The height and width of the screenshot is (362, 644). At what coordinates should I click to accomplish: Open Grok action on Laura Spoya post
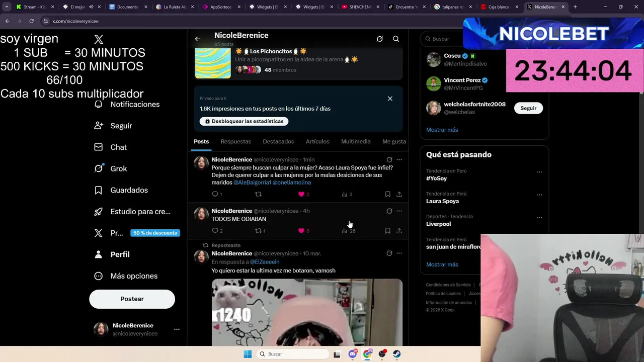click(x=389, y=160)
